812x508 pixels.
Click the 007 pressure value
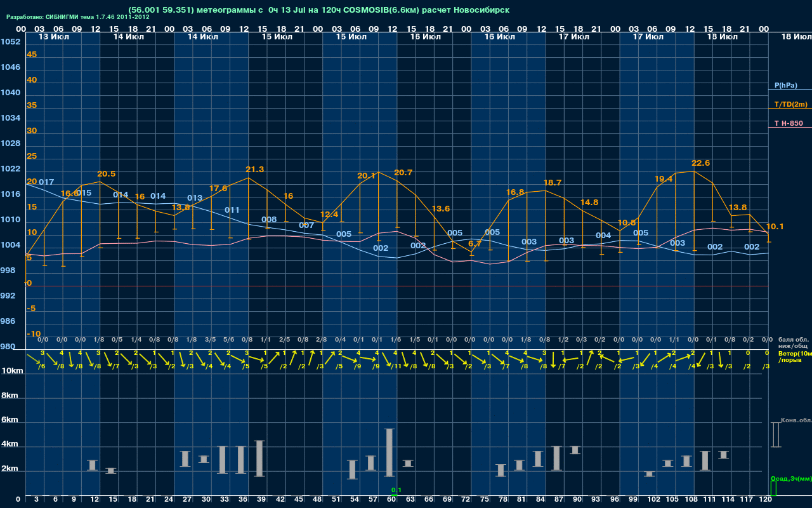(x=306, y=225)
